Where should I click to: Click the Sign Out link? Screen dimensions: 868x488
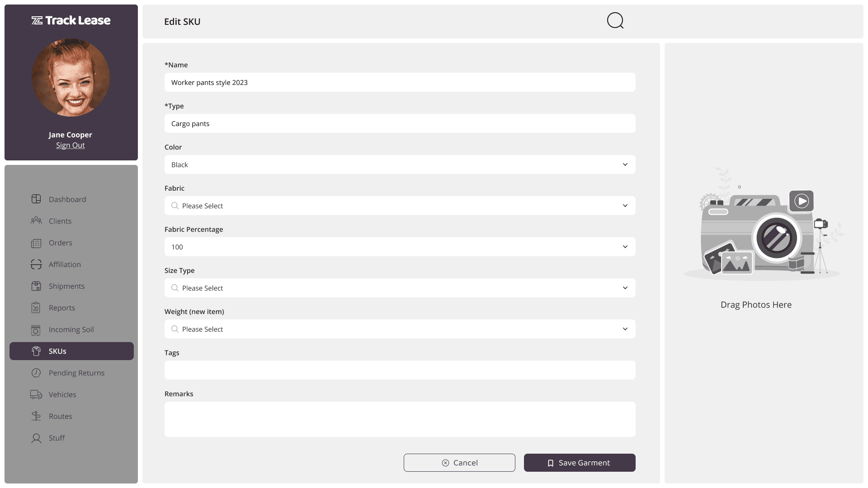tap(70, 145)
